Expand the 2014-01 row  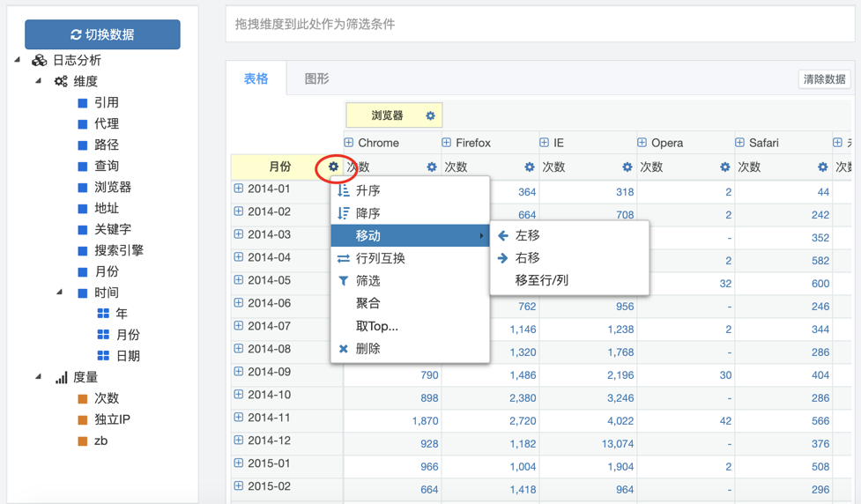[x=239, y=189]
